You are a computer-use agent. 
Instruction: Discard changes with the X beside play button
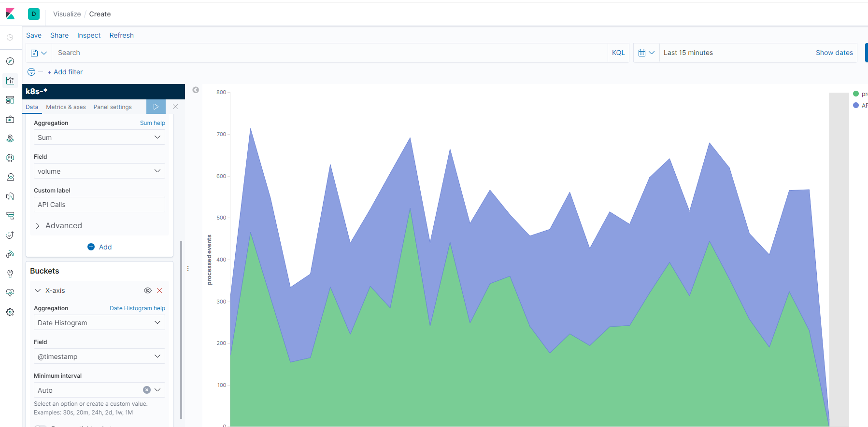(x=175, y=107)
